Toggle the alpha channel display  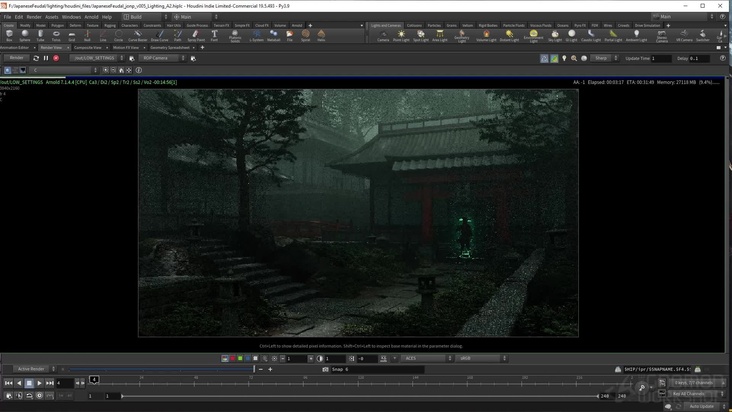(x=255, y=358)
